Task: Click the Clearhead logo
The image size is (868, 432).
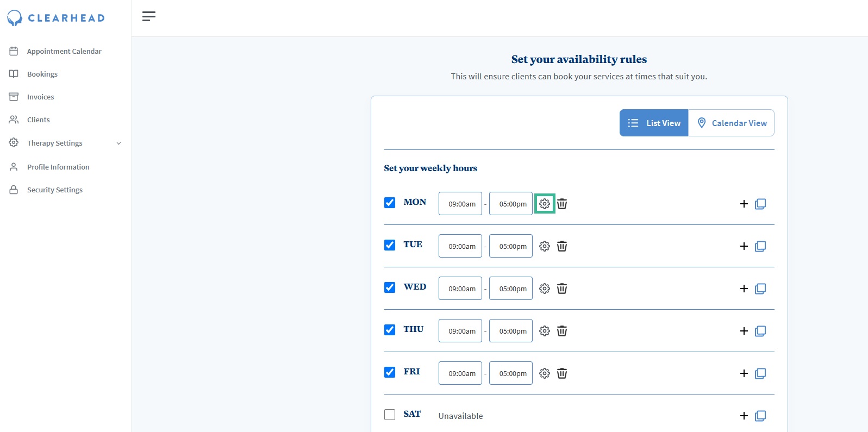Action: pos(56,18)
